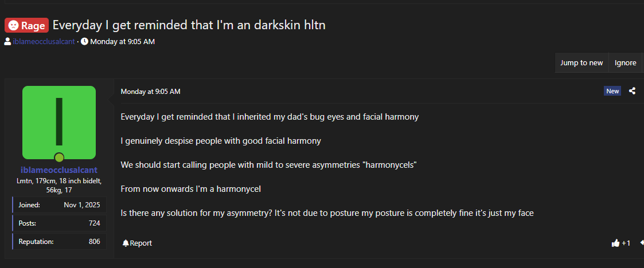Click the post timestamp Monday at 9:05 AM
Viewport: 644px width, 268px height.
coord(150,92)
